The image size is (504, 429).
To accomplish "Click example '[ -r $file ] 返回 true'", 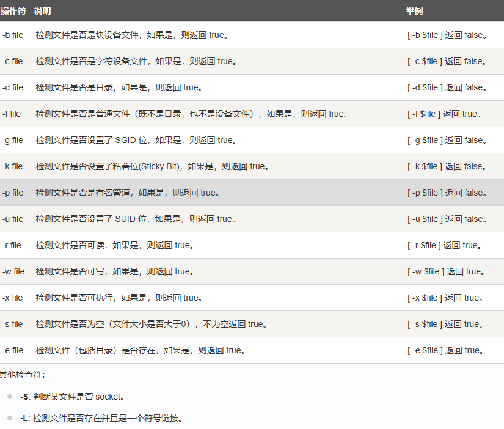I will 445,245.
